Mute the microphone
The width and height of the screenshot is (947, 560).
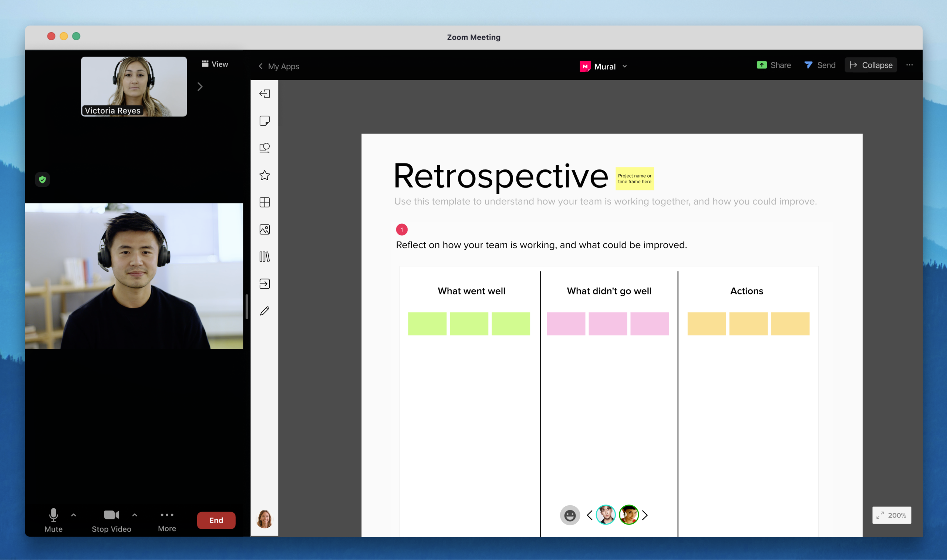[x=54, y=520]
